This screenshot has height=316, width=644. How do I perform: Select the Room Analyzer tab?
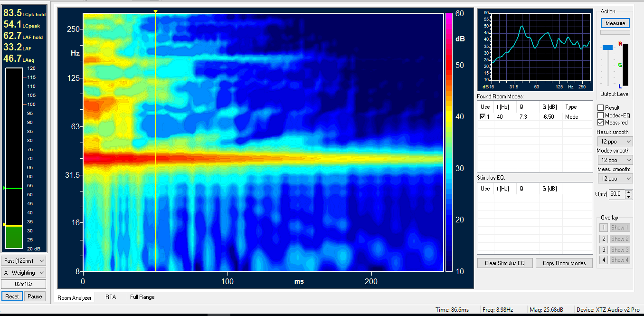pyautogui.click(x=74, y=298)
